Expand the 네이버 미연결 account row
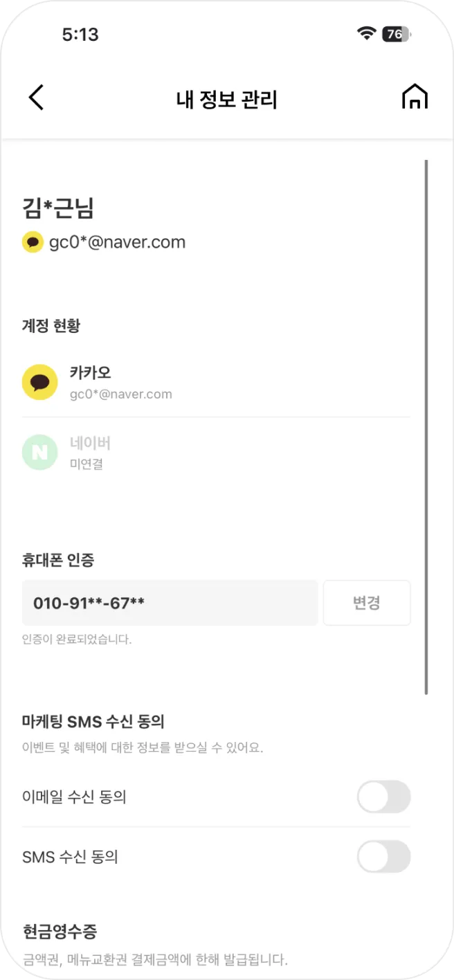Image resolution: width=454 pixels, height=980 pixels. click(208, 451)
